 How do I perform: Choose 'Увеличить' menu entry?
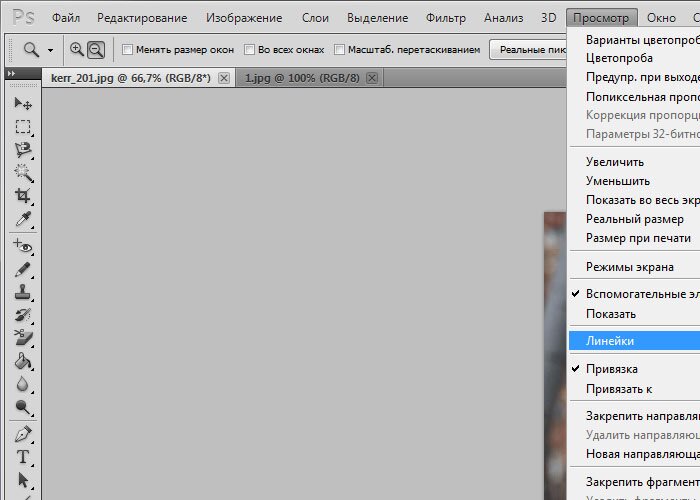tap(634, 162)
